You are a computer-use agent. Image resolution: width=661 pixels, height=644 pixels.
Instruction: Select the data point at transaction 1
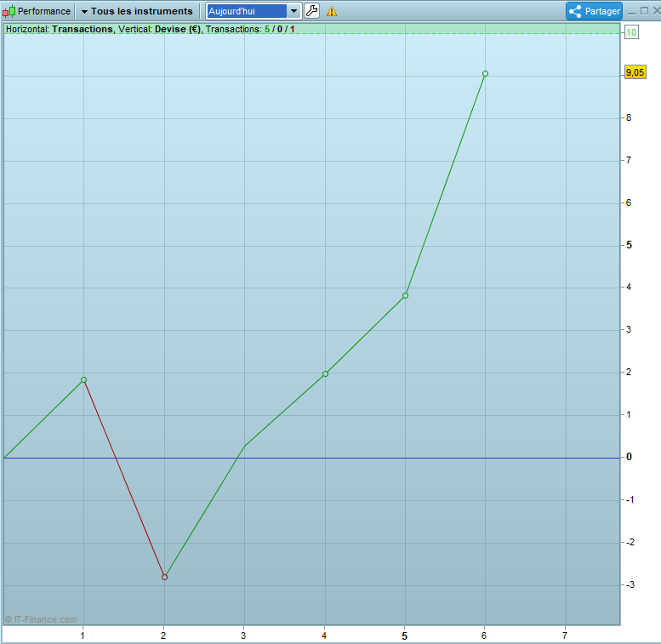[x=83, y=379]
